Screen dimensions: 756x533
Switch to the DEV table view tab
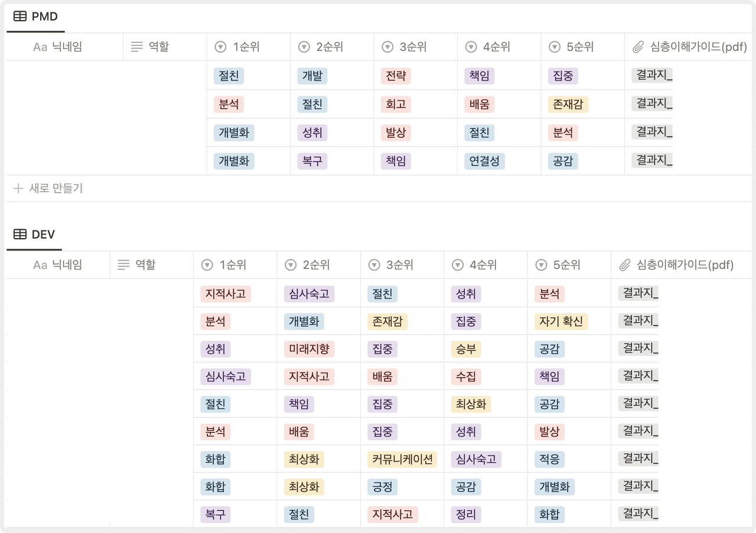34,235
